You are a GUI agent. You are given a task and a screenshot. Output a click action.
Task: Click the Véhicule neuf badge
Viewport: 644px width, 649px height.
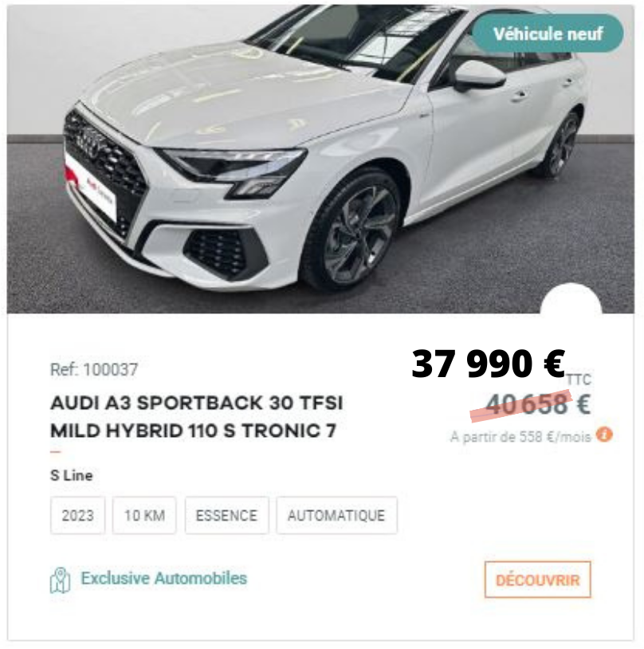(548, 33)
